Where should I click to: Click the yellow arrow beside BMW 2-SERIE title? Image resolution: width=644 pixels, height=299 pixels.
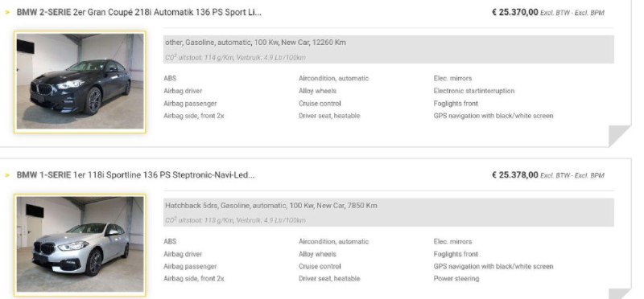tap(7, 13)
